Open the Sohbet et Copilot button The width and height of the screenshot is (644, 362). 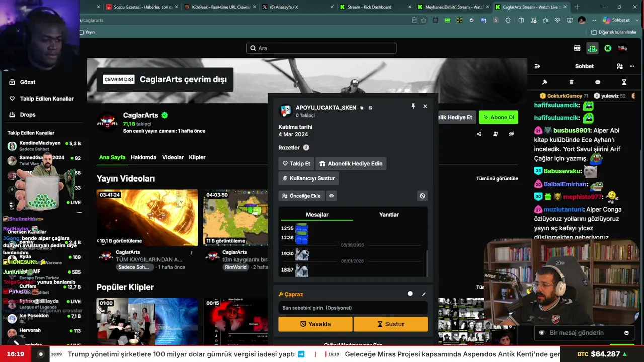click(617, 20)
